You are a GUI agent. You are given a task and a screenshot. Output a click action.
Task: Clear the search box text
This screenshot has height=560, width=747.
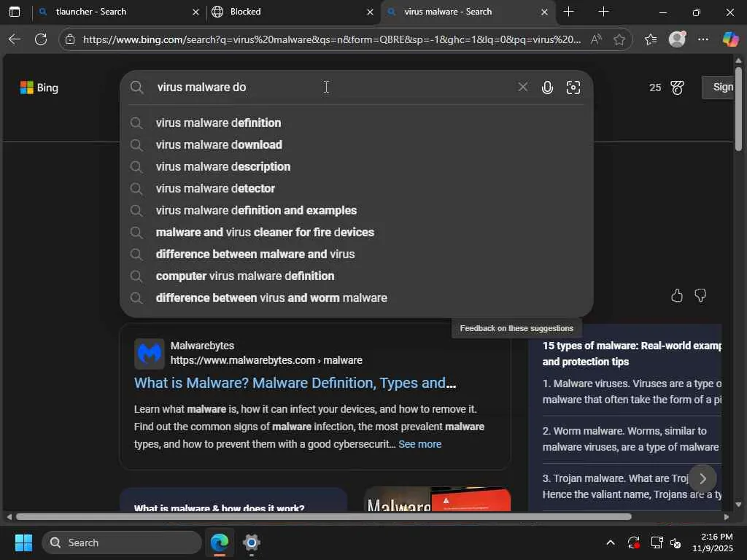pos(522,87)
